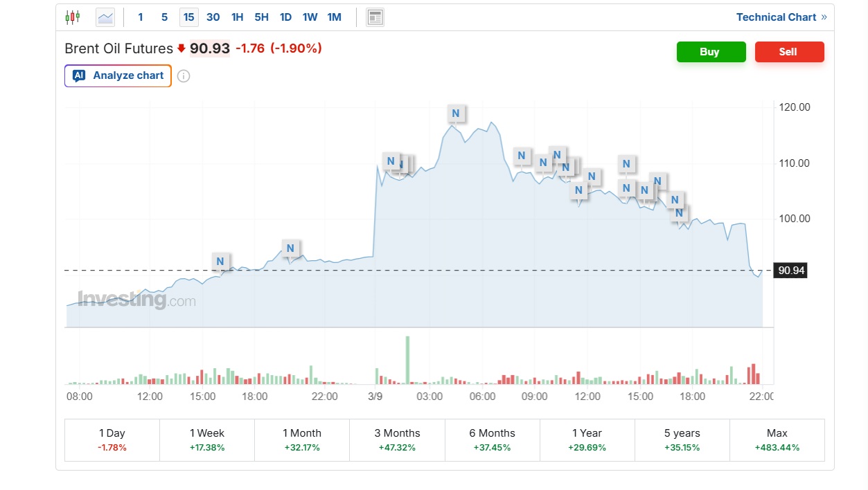Switch to candlestick chart type icon
This screenshot has height=490, width=868.
[72, 17]
